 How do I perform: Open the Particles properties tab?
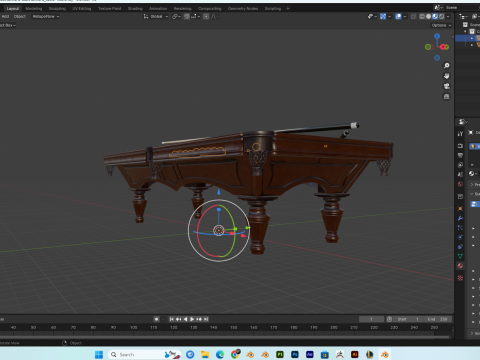coord(460,228)
